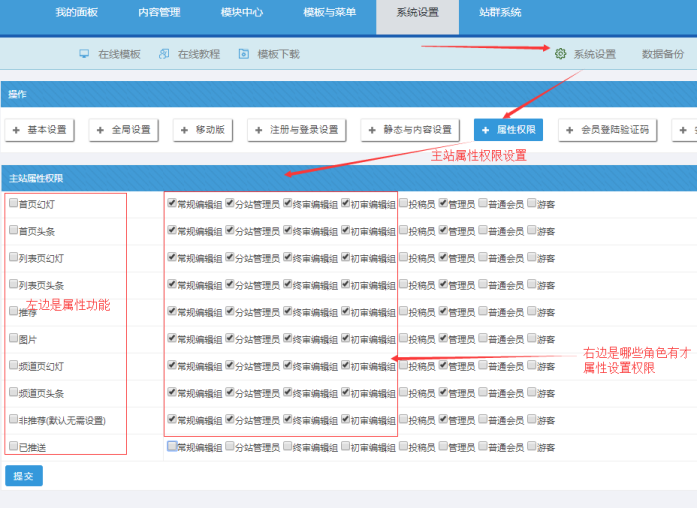Toggle 游客 checkbox in 首页头条 row
Image resolution: width=697 pixels, height=509 pixels.
pos(531,230)
